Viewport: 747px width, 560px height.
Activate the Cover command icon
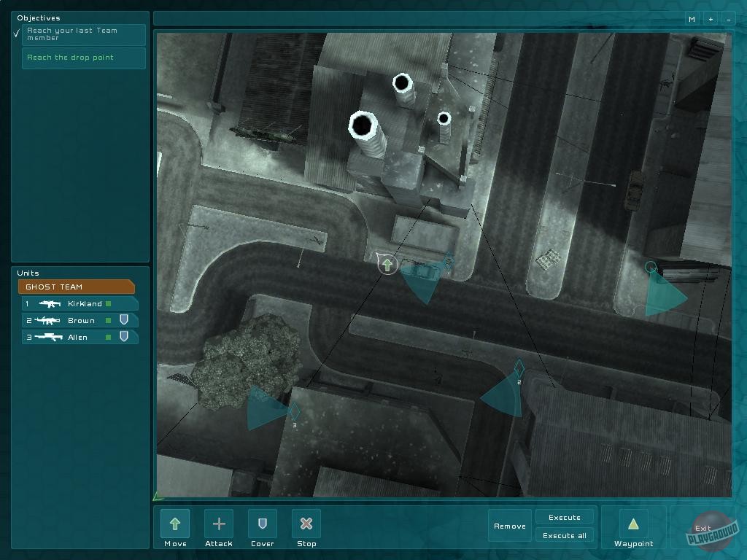point(262,524)
